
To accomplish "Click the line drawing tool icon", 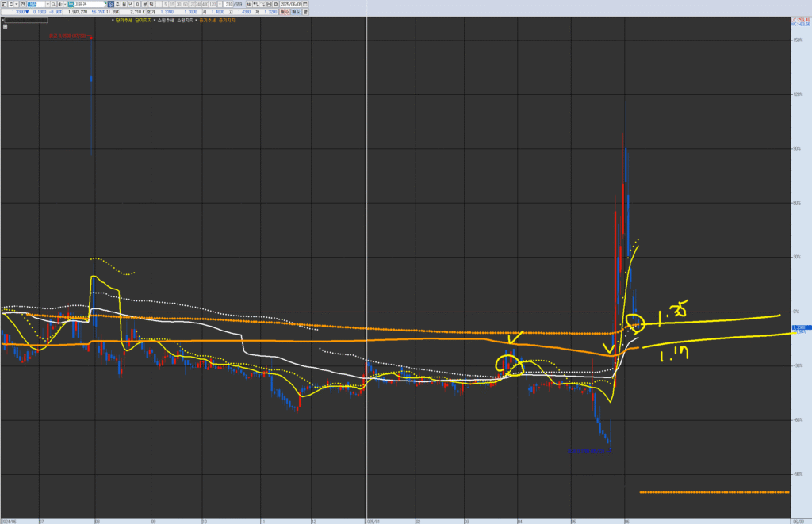I will pos(262,4).
